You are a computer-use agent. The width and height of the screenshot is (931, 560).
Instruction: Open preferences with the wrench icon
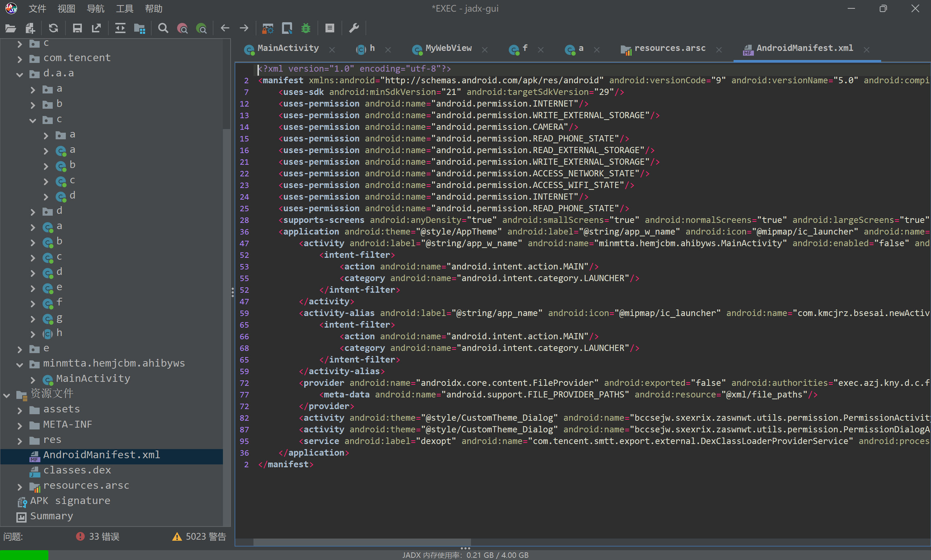[x=354, y=28]
